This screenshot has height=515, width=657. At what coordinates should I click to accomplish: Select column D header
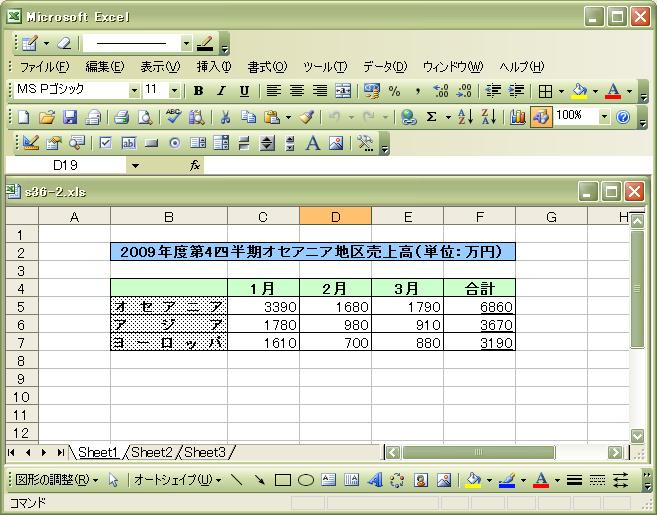coord(335,217)
